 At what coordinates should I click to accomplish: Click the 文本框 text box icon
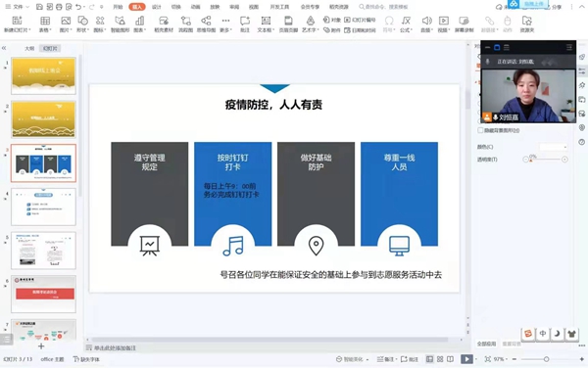coord(266,21)
